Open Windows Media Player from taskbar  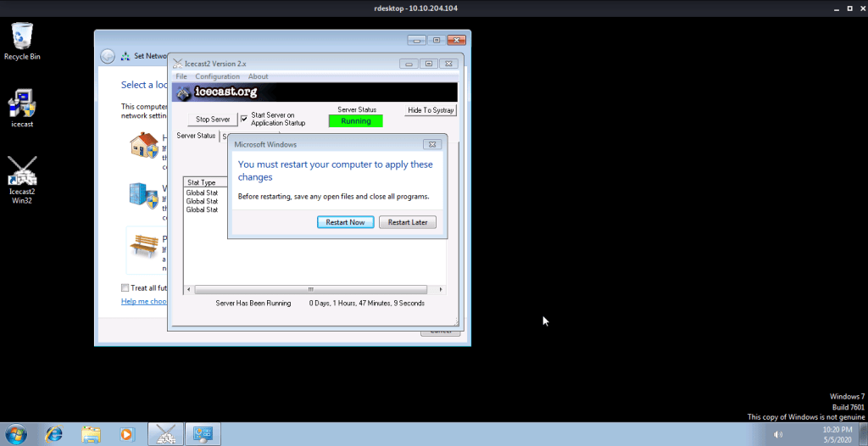(x=127, y=434)
